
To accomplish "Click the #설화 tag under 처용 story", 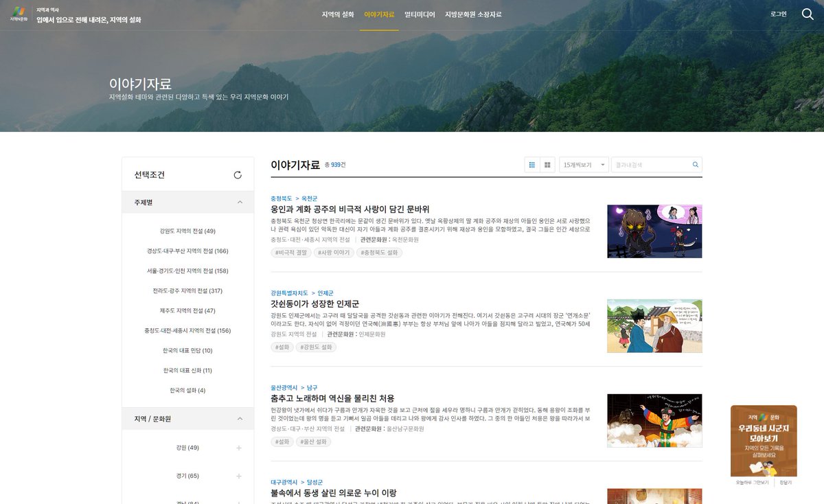I will (x=282, y=442).
